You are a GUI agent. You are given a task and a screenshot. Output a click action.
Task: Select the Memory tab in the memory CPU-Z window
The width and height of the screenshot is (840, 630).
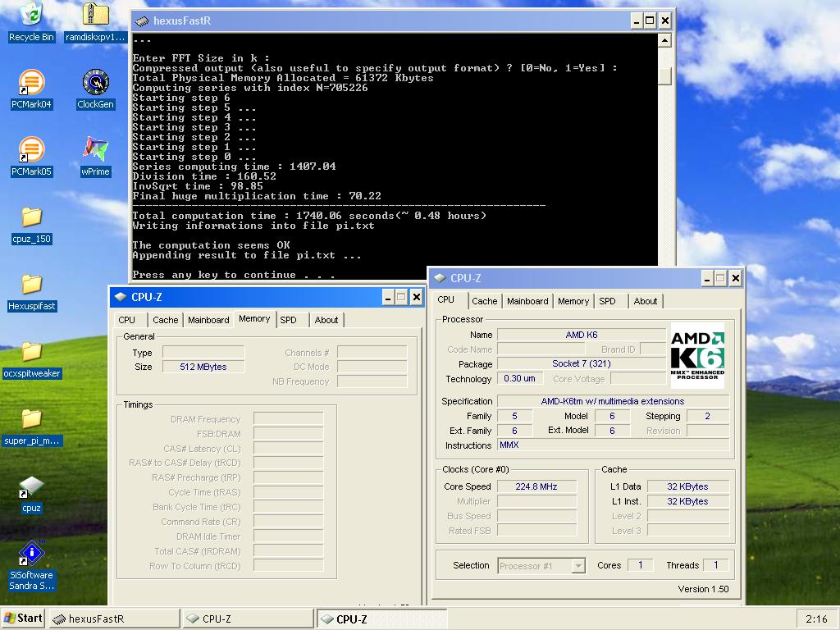pos(254,319)
